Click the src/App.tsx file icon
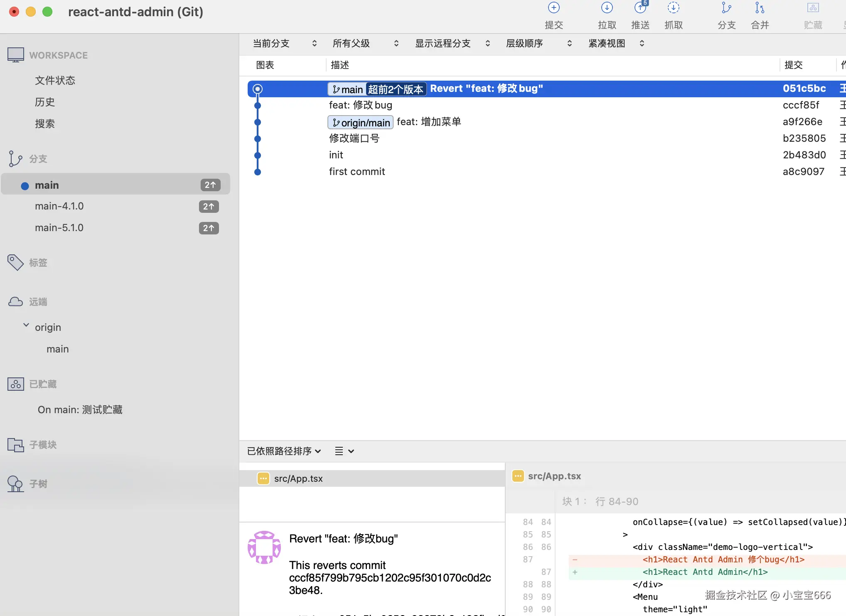 point(263,478)
